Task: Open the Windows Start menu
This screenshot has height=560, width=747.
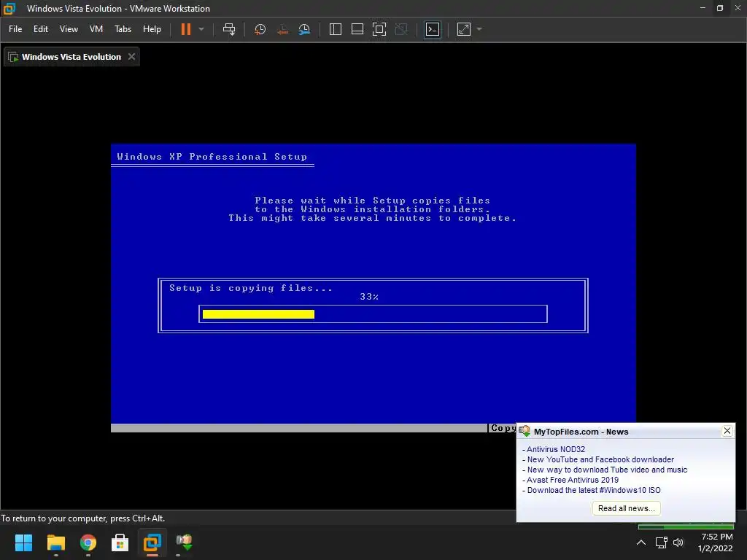Action: [x=23, y=542]
